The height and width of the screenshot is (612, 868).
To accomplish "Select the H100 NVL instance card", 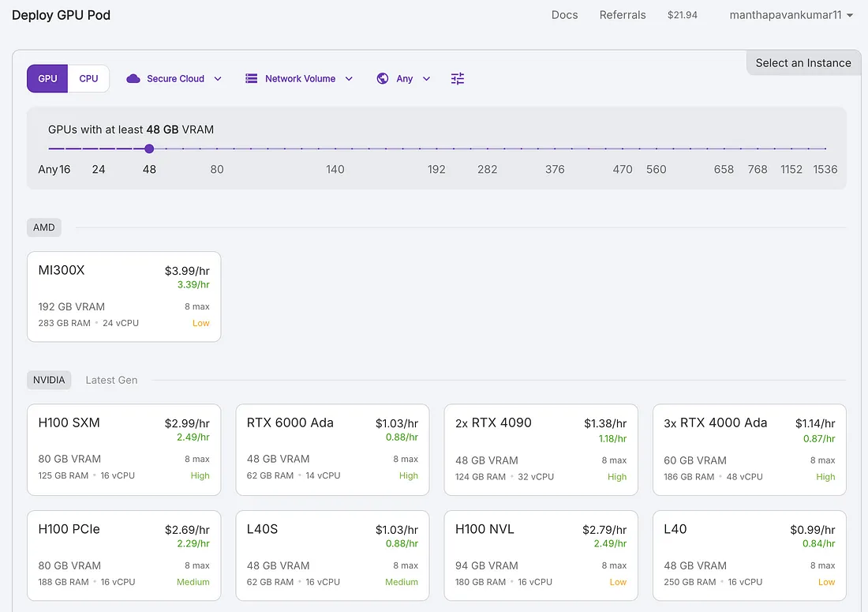I will click(x=541, y=555).
